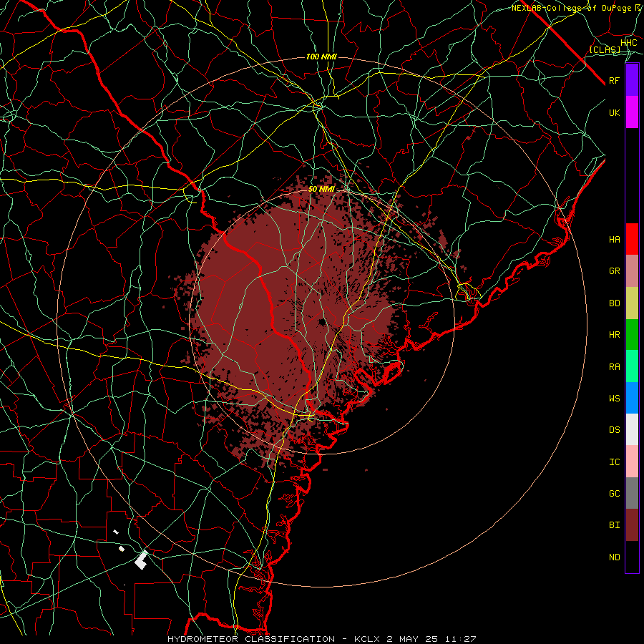
Task: Click the 'HYDROMETEOR CLASSIFICATION' title text
Action: [251, 639]
